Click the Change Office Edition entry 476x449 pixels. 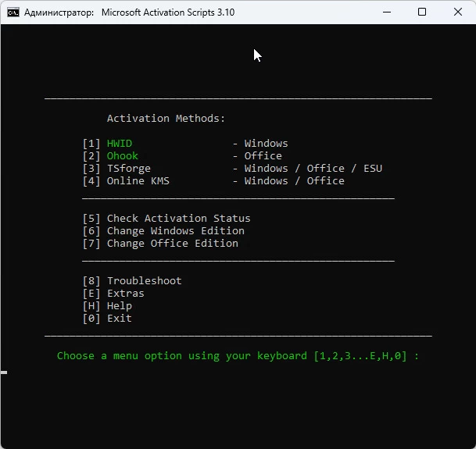pyautogui.click(x=172, y=244)
